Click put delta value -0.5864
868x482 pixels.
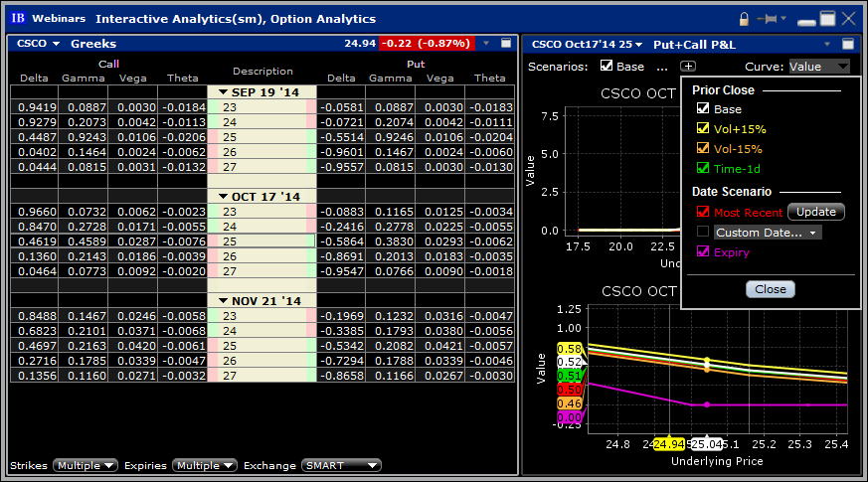(342, 241)
